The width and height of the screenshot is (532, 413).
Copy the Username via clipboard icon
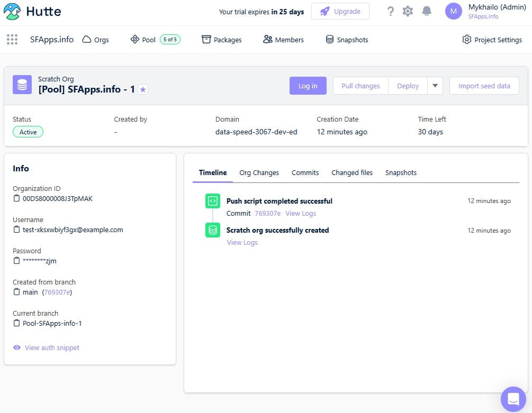pyautogui.click(x=16, y=230)
